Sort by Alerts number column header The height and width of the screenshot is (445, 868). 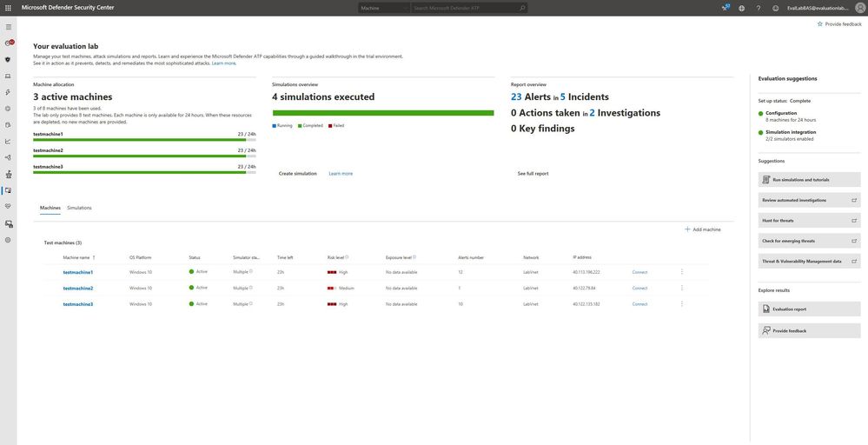[471, 257]
